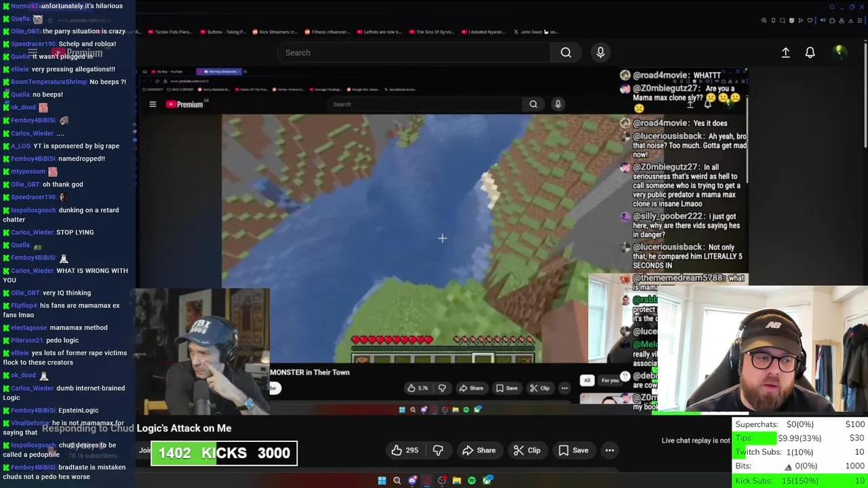Open hamburger menu in inner YouTube page
The height and width of the screenshot is (488, 868).
[153, 104]
